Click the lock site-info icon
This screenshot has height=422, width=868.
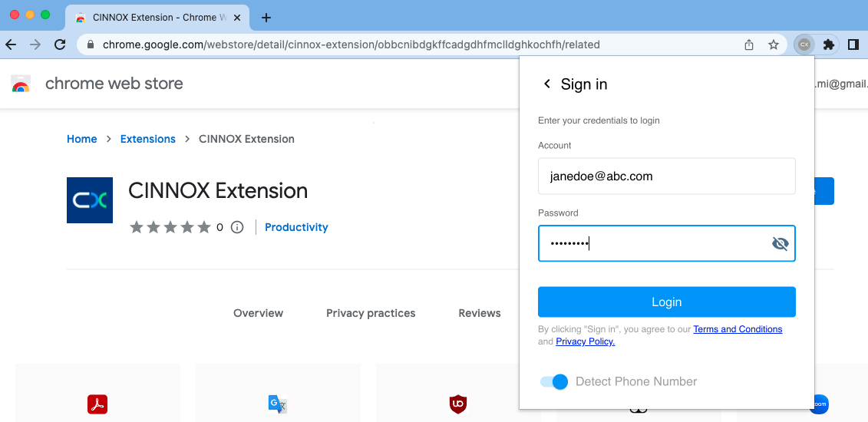(91, 45)
